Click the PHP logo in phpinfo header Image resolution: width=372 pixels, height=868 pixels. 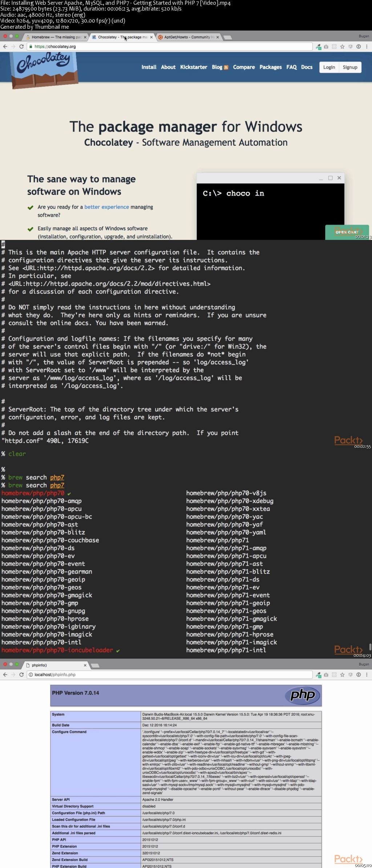303,695
